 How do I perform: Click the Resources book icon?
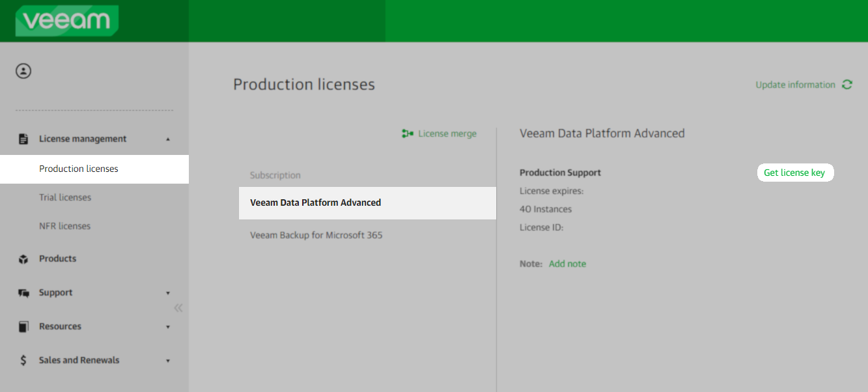[23, 327]
